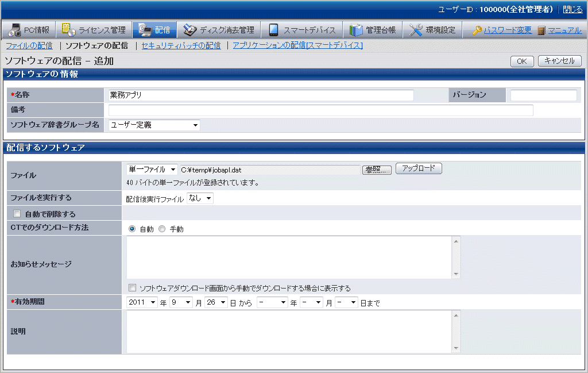This screenshot has width=588, height=373.
Task: Open the 環境設定 tab
Action: point(432,30)
